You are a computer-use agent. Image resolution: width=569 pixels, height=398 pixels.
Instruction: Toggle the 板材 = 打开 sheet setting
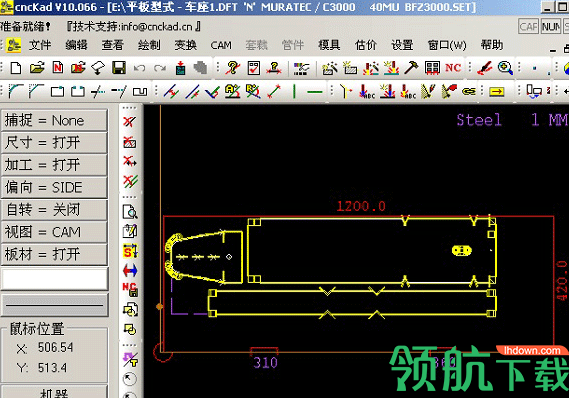pyautogui.click(x=54, y=254)
